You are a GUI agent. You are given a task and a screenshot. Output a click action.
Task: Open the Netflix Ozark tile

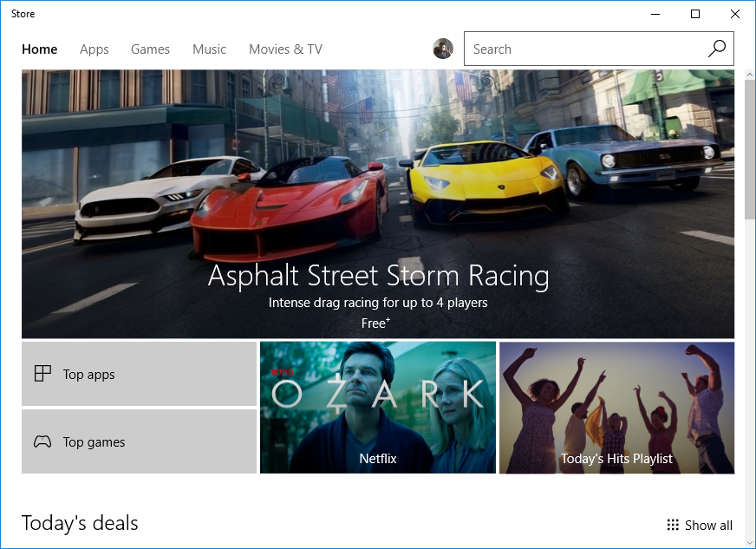click(378, 407)
